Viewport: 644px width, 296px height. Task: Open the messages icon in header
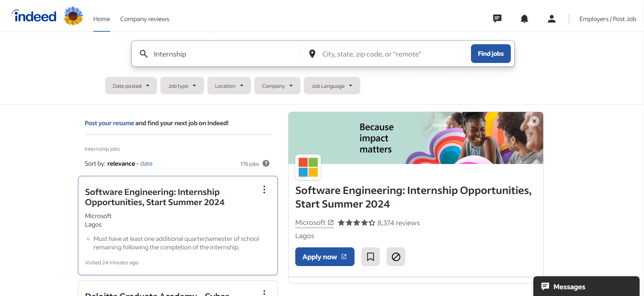497,19
